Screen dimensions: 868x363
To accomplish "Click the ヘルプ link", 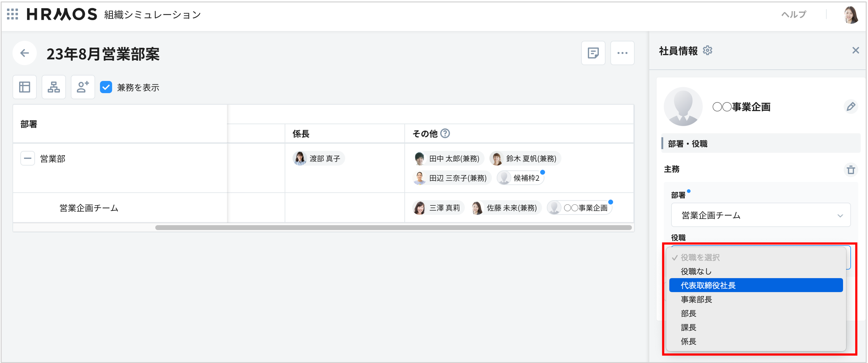I will pos(794,15).
